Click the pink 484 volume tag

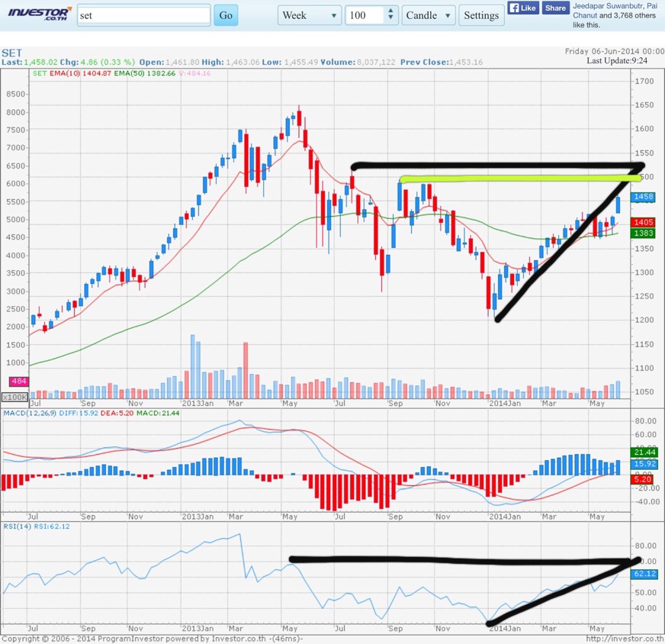coord(19,382)
